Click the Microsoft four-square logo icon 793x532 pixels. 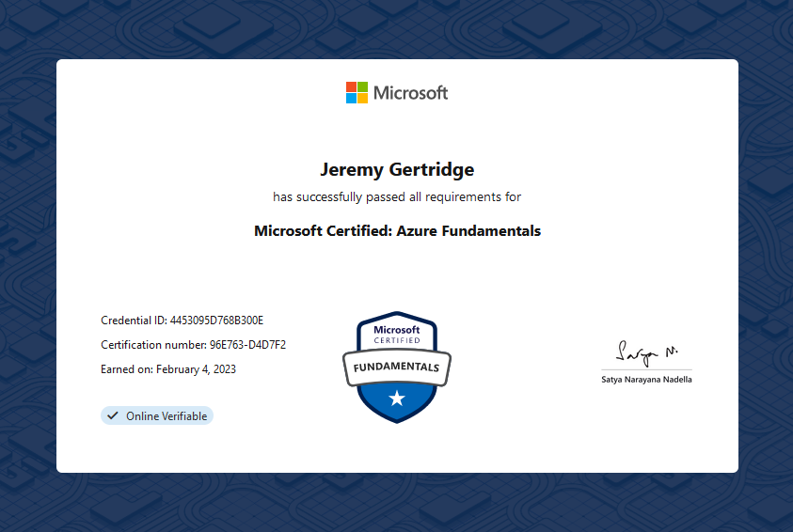(x=357, y=93)
